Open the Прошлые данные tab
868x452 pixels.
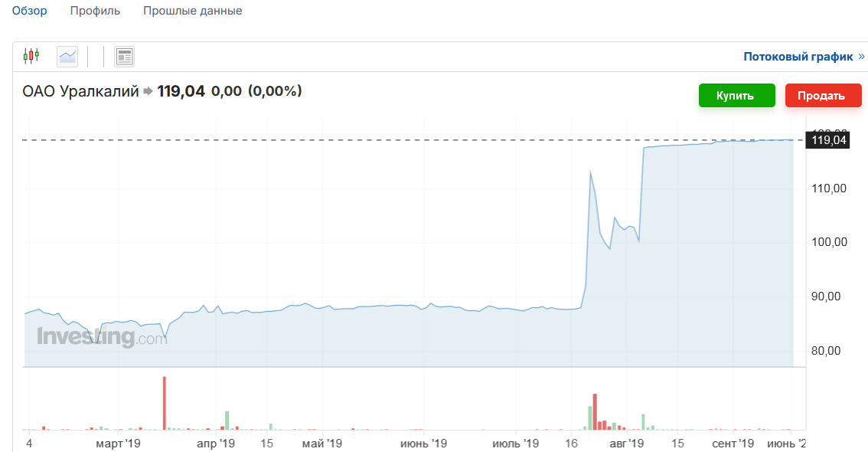pos(193,11)
